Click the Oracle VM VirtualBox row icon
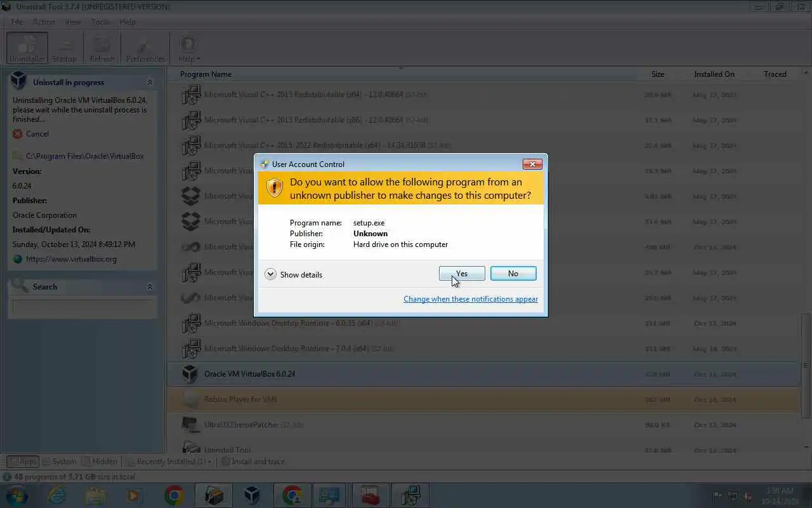 (x=190, y=374)
